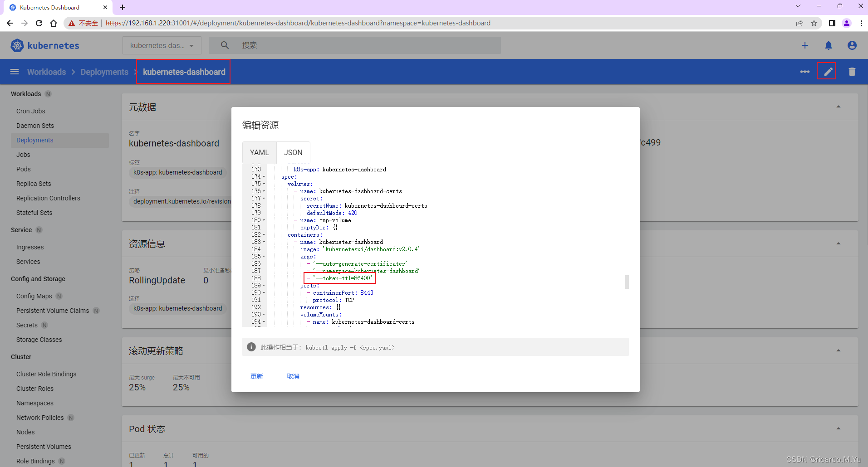Screen dimensions: 868x467
Task: Collapse the 资源信息 card
Action: pos(839,243)
